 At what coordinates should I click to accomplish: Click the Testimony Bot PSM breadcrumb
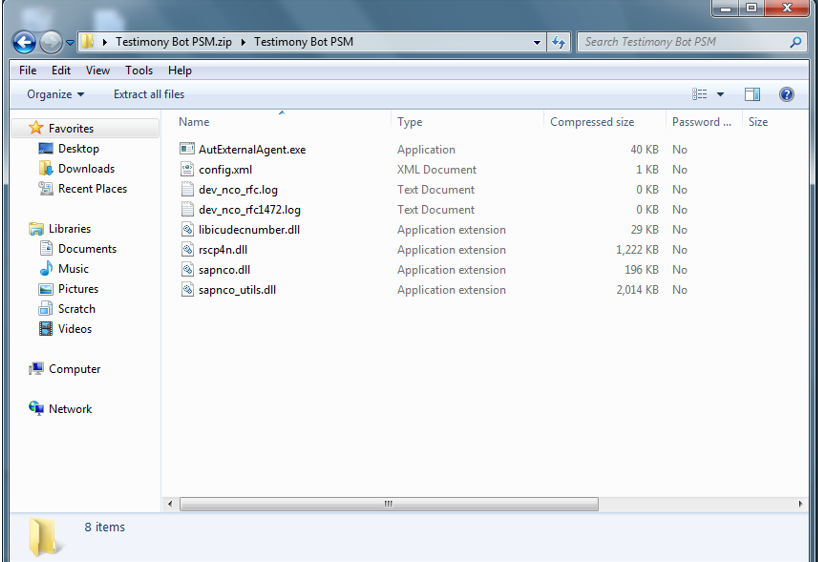pyautogui.click(x=304, y=42)
